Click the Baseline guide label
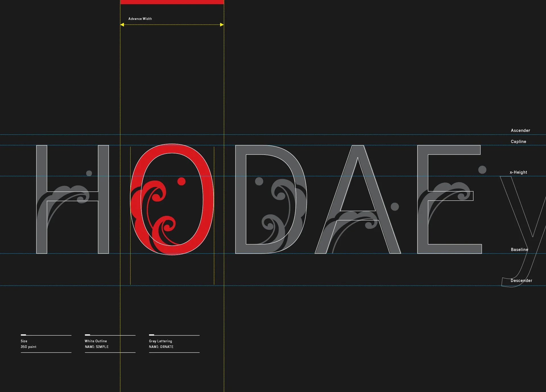This screenshot has width=546, height=392. (519, 250)
